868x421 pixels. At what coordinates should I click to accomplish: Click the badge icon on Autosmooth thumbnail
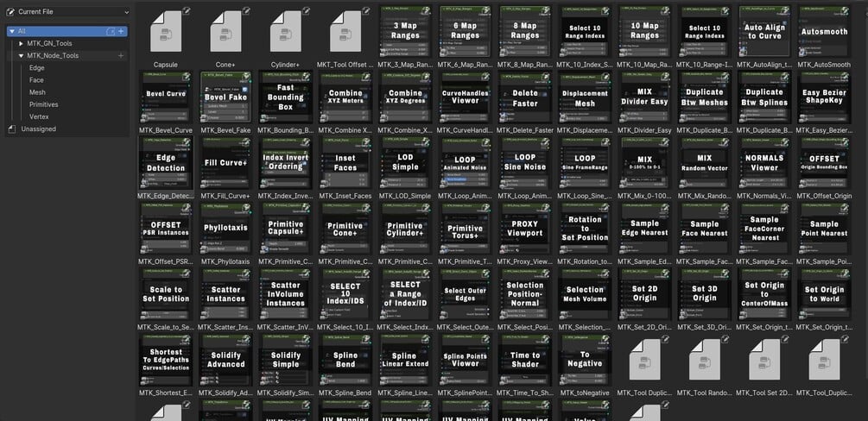coord(844,10)
